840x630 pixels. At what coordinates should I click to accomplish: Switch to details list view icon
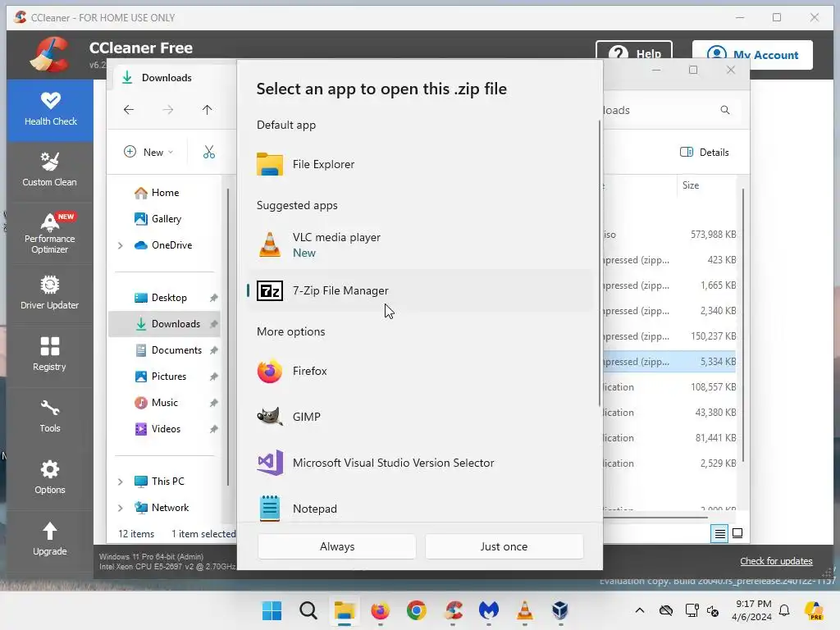719,533
